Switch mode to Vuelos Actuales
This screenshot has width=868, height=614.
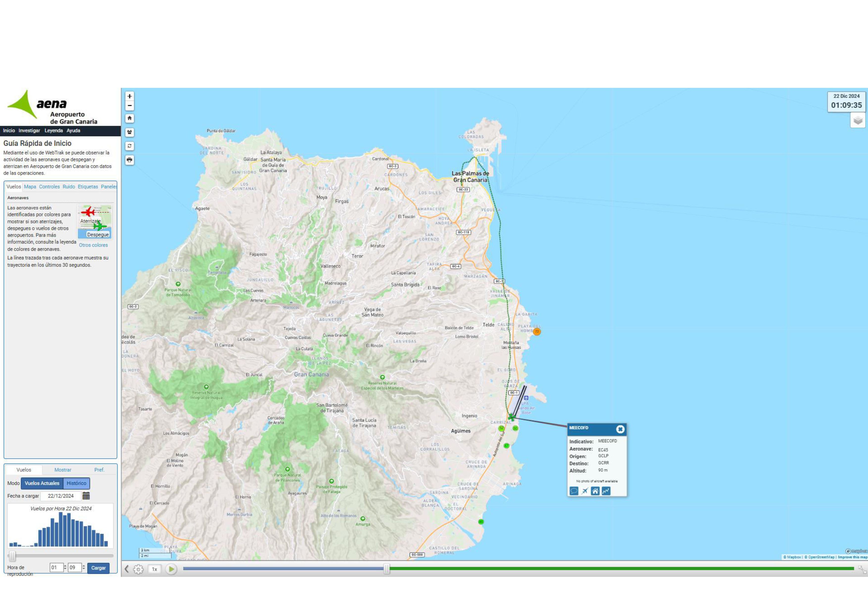pos(42,483)
